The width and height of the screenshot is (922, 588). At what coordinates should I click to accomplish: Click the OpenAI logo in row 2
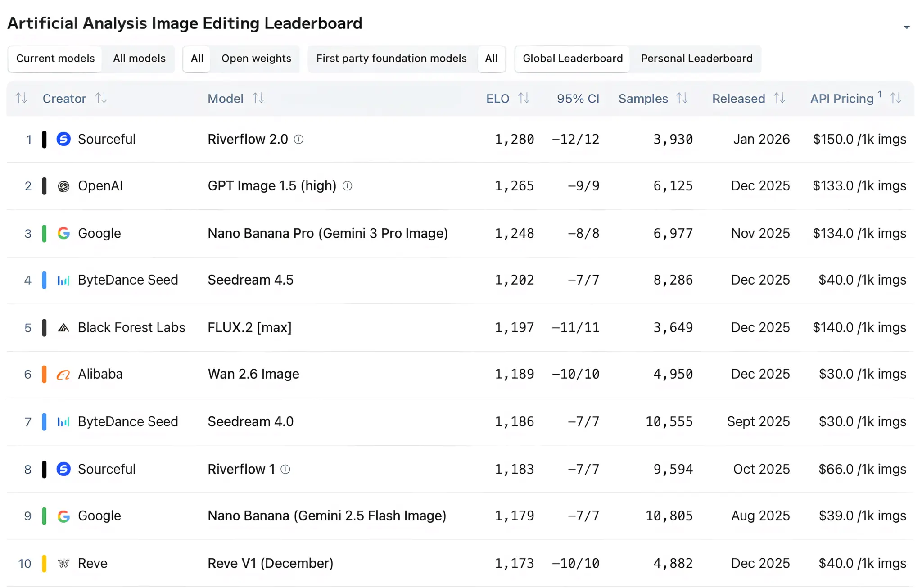pyautogui.click(x=63, y=186)
